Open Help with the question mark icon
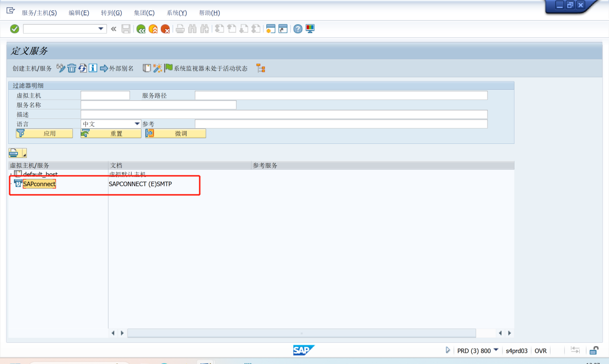609x364 pixels. tap(298, 29)
